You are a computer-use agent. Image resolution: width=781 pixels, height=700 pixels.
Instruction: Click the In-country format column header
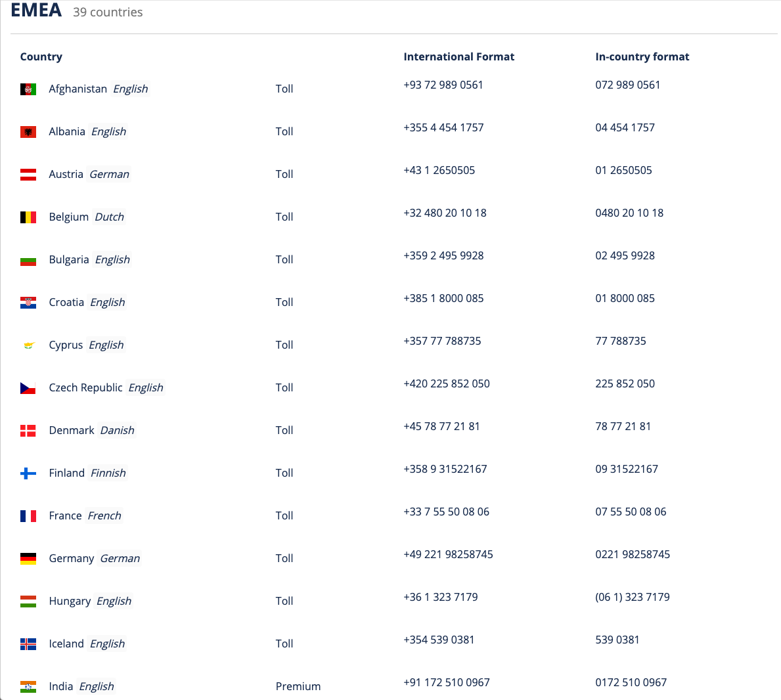tap(642, 56)
